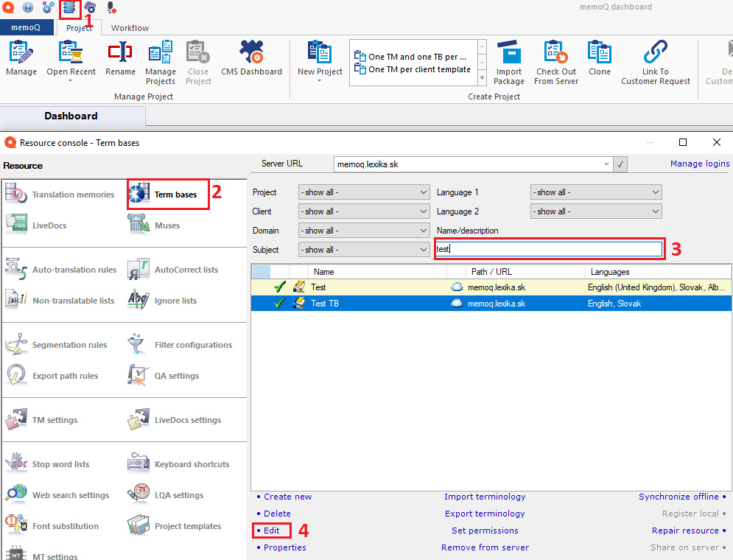Open the New Project dropdown arrow

320,81
